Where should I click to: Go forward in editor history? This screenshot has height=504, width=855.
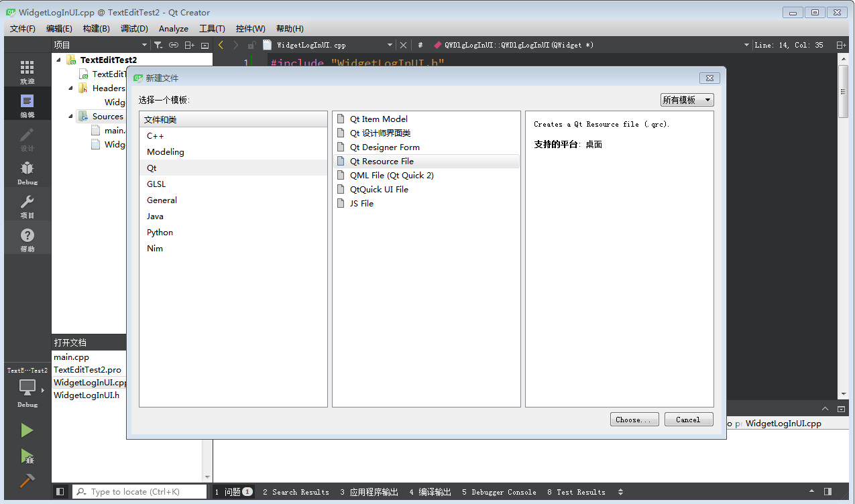(235, 45)
